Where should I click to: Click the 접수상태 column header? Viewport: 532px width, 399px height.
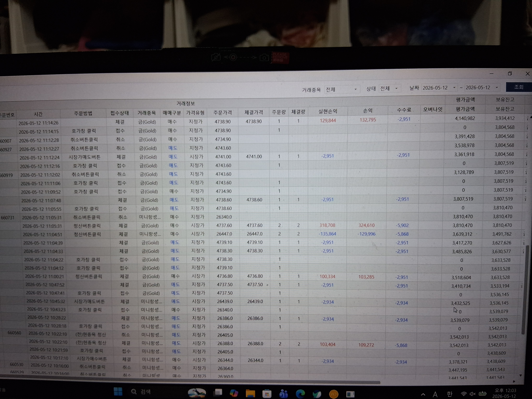(x=120, y=113)
